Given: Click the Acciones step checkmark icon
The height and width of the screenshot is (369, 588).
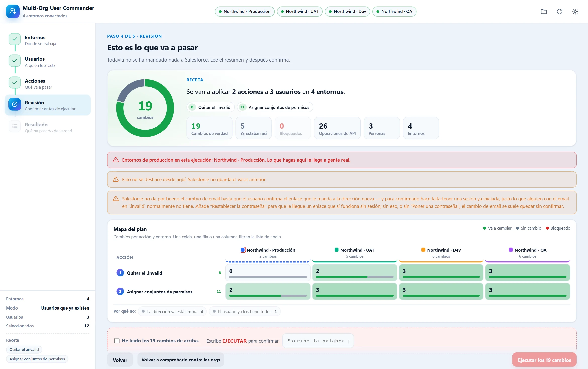Looking at the screenshot, I should point(15,83).
